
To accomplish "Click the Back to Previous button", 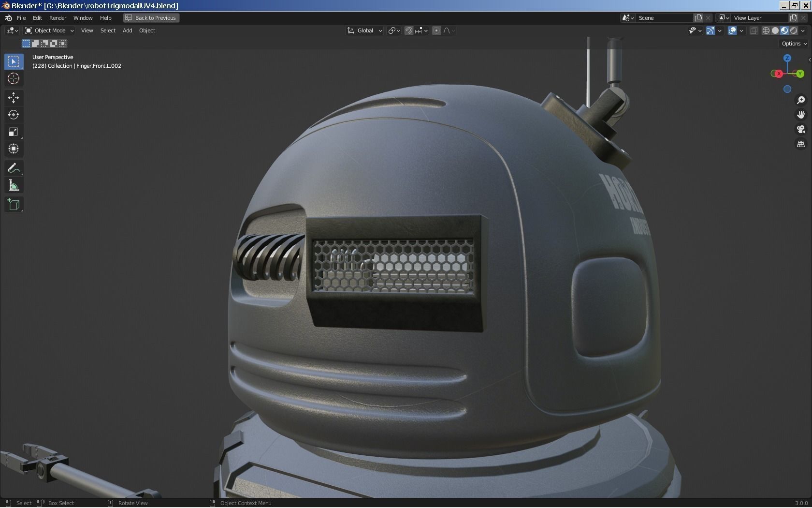I will tap(151, 18).
